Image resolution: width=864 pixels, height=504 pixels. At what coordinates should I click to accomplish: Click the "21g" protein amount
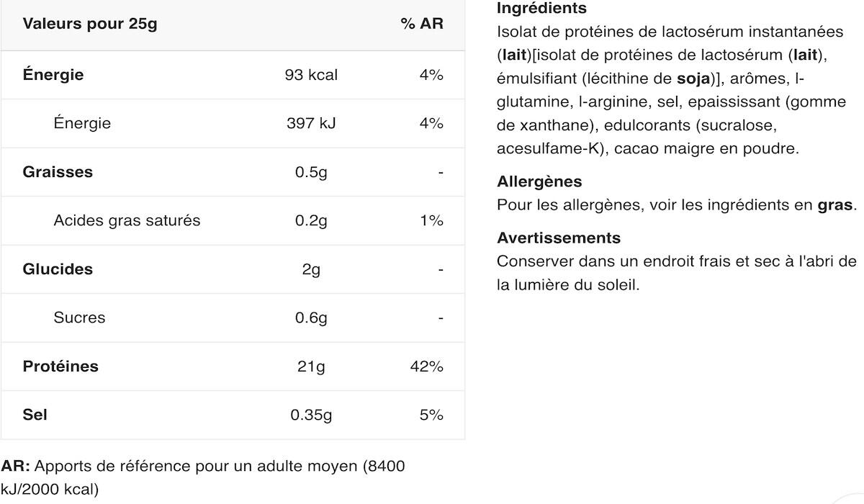pos(311,366)
